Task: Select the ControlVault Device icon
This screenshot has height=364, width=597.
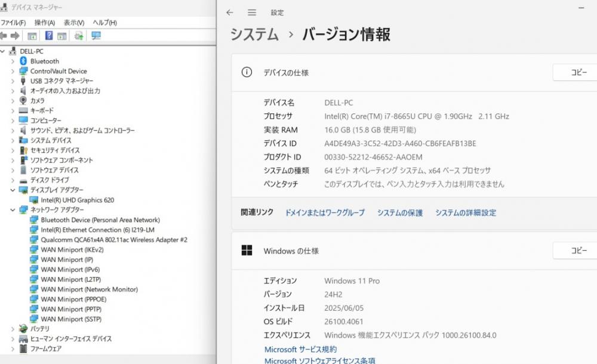Action: pyautogui.click(x=23, y=71)
